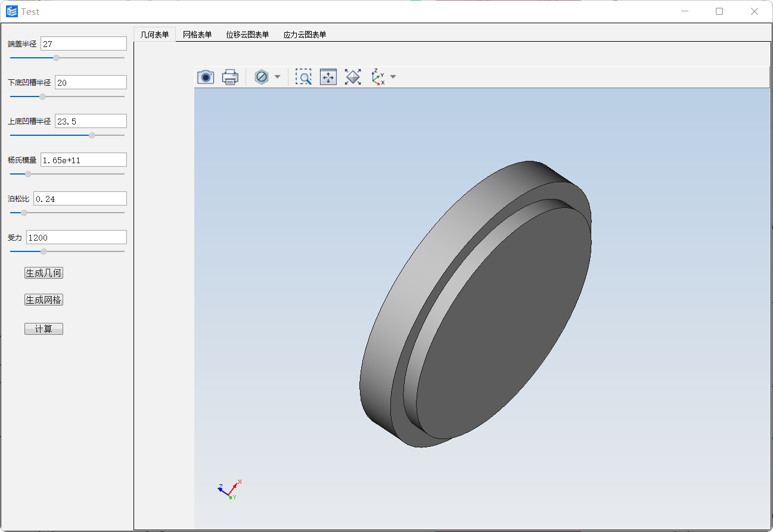This screenshot has width=773, height=532.
Task: Click the 端盖半径 slider handle
Action: [57, 58]
